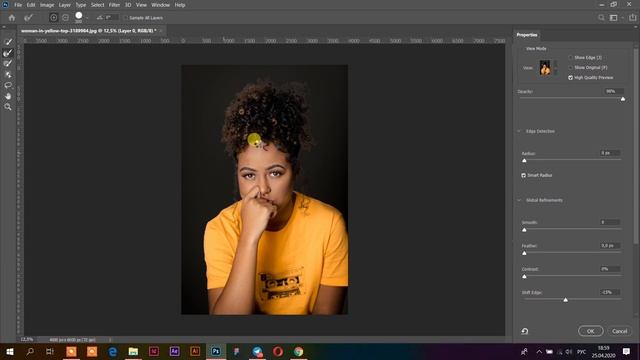This screenshot has width=640, height=360.
Task: Open the brush size picker dropdown
Action: coord(87,18)
